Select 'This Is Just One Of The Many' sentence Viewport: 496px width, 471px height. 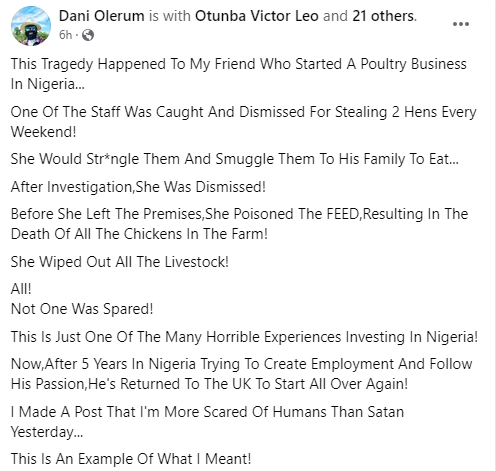pyautogui.click(x=244, y=337)
